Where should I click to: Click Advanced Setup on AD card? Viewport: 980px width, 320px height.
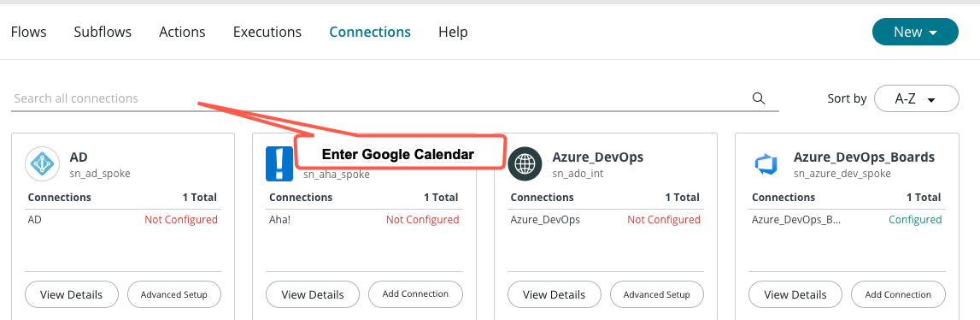pos(174,294)
